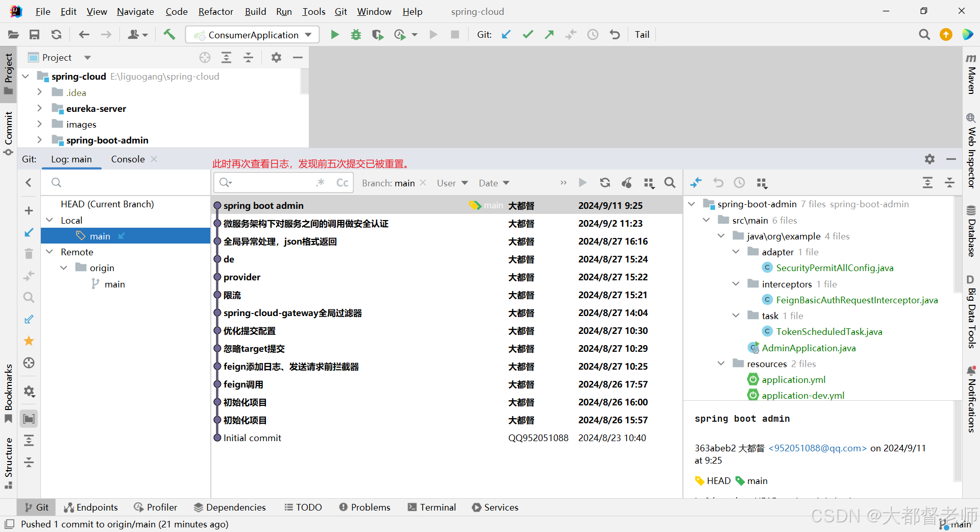This screenshot has height=532, width=980.
Task: Open the Git menu
Action: [x=340, y=11]
